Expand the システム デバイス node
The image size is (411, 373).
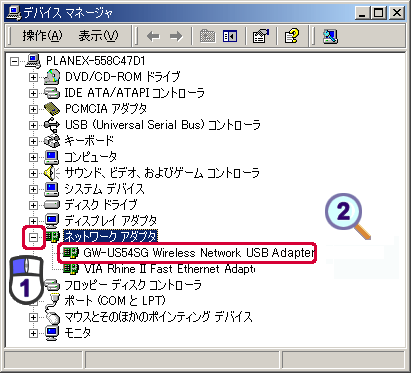click(x=33, y=189)
